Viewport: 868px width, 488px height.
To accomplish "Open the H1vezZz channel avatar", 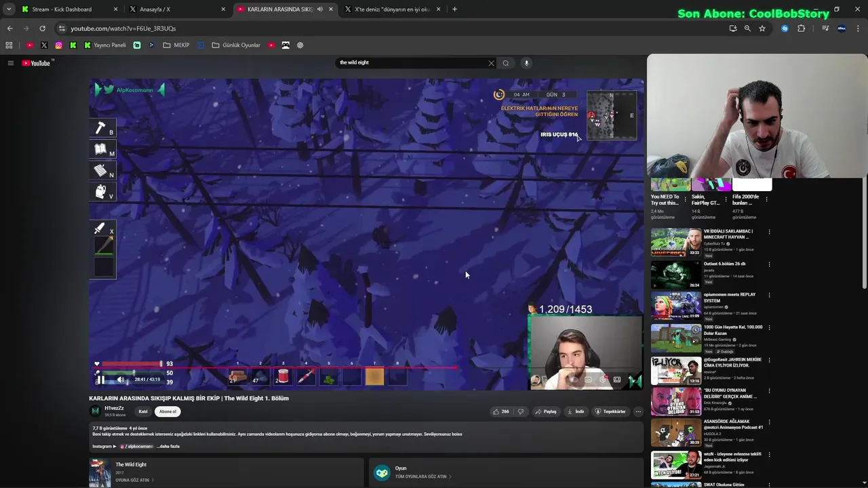I will (96, 411).
